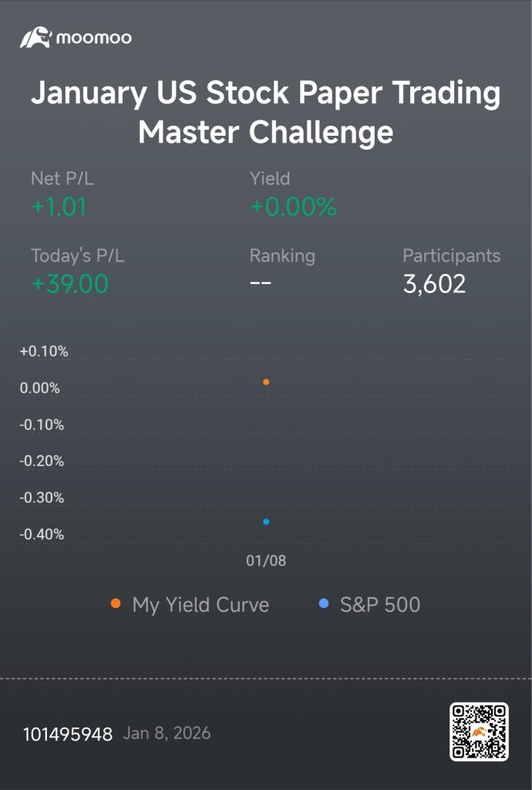This screenshot has width=532, height=790.
Task: Tap the challenge title heading
Action: coord(266,113)
